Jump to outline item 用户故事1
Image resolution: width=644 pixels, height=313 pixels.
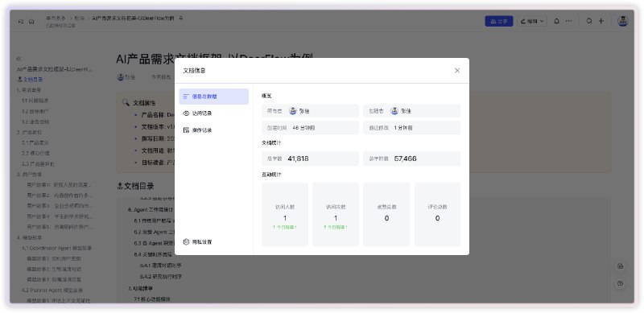pyautogui.click(x=59, y=185)
